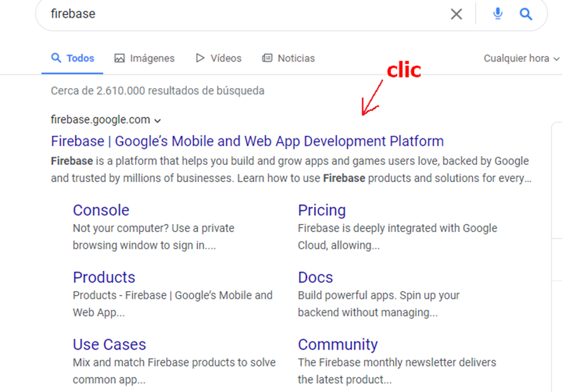The image size is (562, 392).
Task: Click 'Cerca de 2.610.000 resultados de búsqueda' text
Action: 158,91
